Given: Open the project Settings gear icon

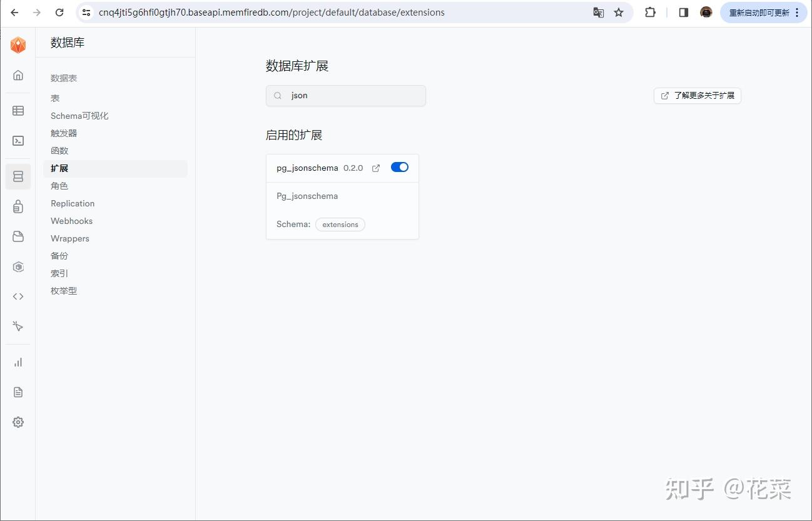Looking at the screenshot, I should tap(18, 422).
